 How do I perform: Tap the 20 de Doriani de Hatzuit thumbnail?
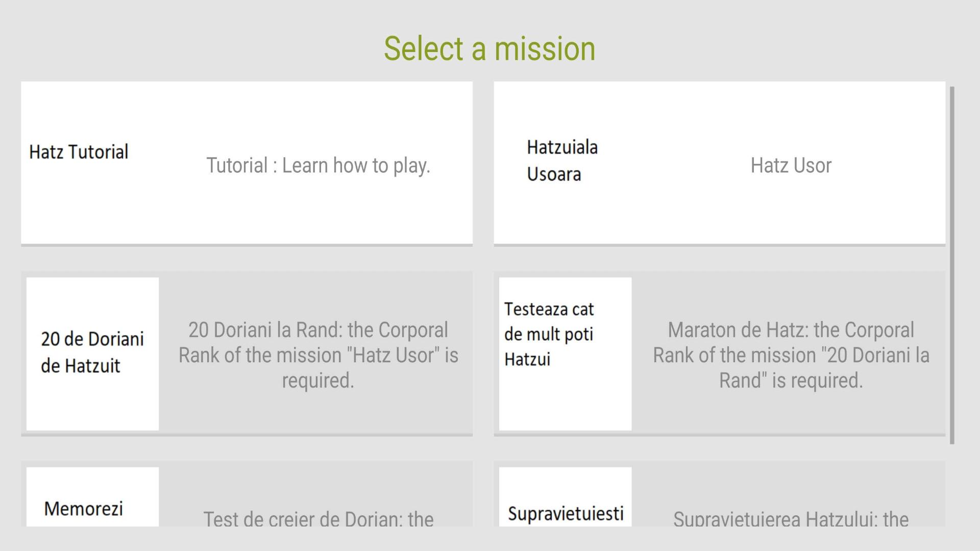click(92, 353)
